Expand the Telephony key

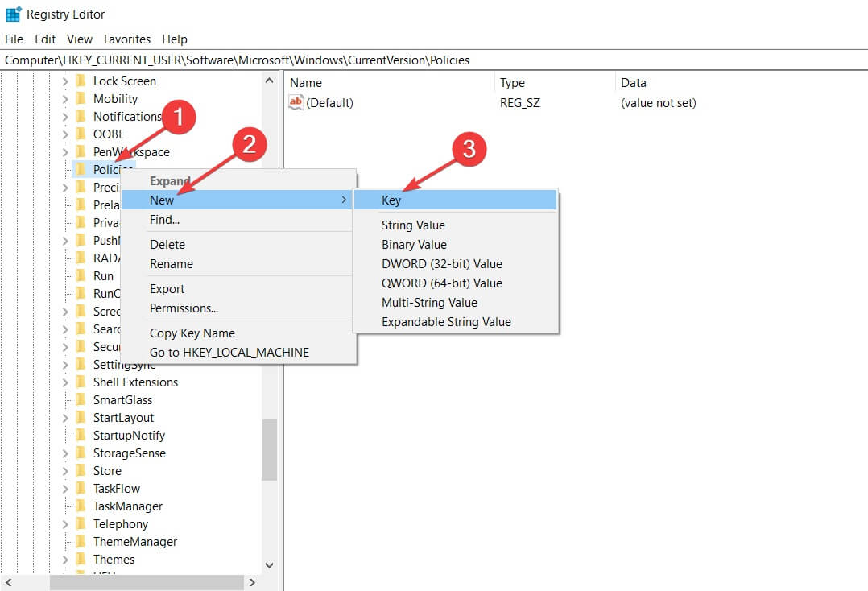click(x=64, y=524)
